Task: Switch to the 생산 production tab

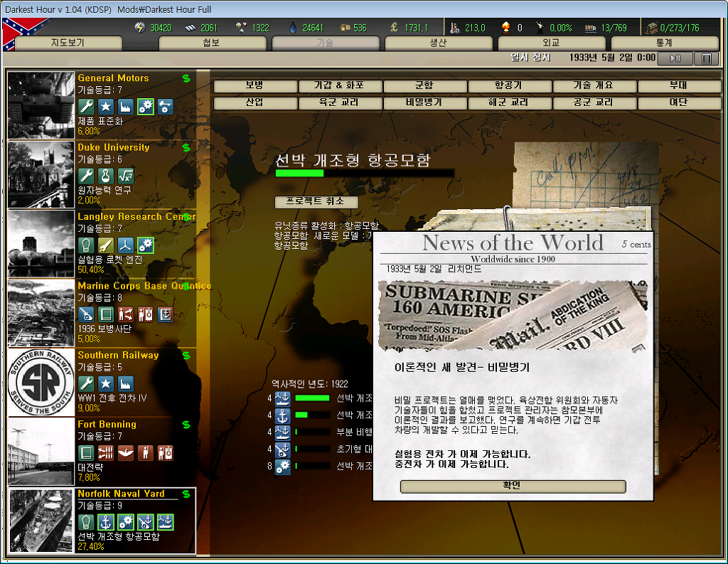Action: (x=438, y=43)
